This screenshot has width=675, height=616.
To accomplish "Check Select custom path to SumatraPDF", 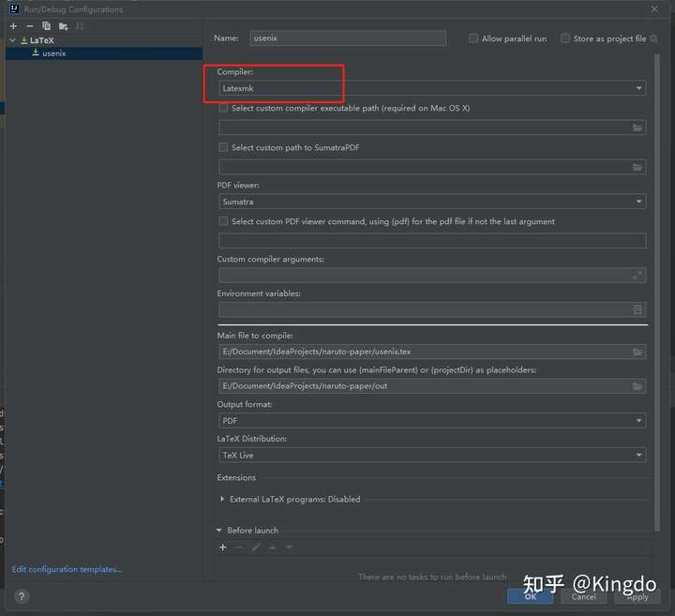I will (223, 147).
